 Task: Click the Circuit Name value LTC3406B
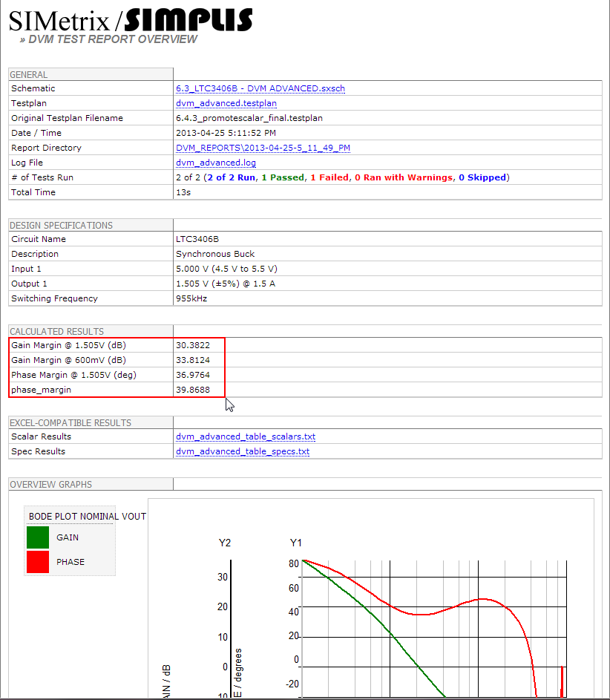point(197,239)
